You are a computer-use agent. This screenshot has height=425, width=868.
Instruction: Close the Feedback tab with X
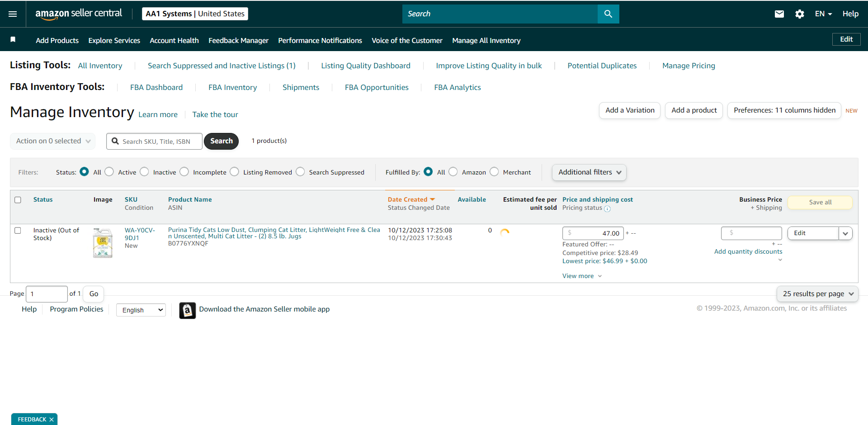click(52, 420)
